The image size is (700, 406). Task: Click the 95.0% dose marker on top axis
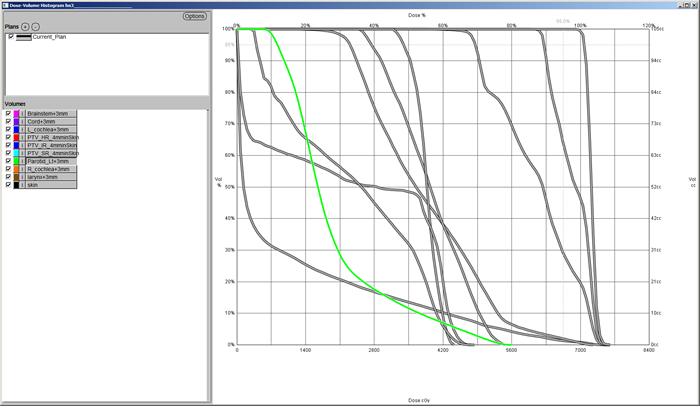pos(563,20)
